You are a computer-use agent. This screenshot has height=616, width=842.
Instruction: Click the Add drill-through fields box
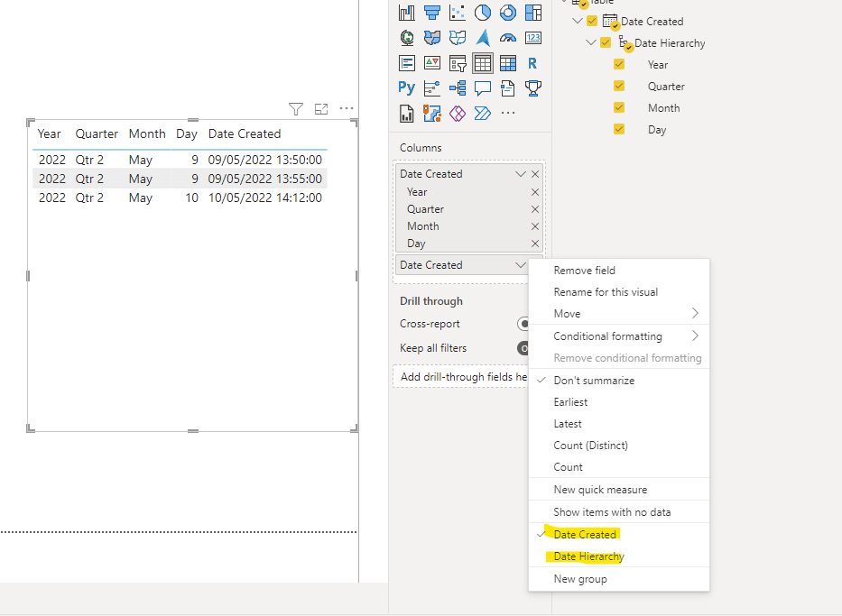461,377
